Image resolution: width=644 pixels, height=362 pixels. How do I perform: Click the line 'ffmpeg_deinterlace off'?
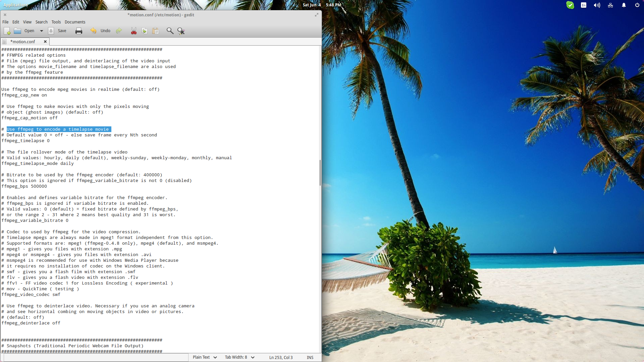[31, 323]
